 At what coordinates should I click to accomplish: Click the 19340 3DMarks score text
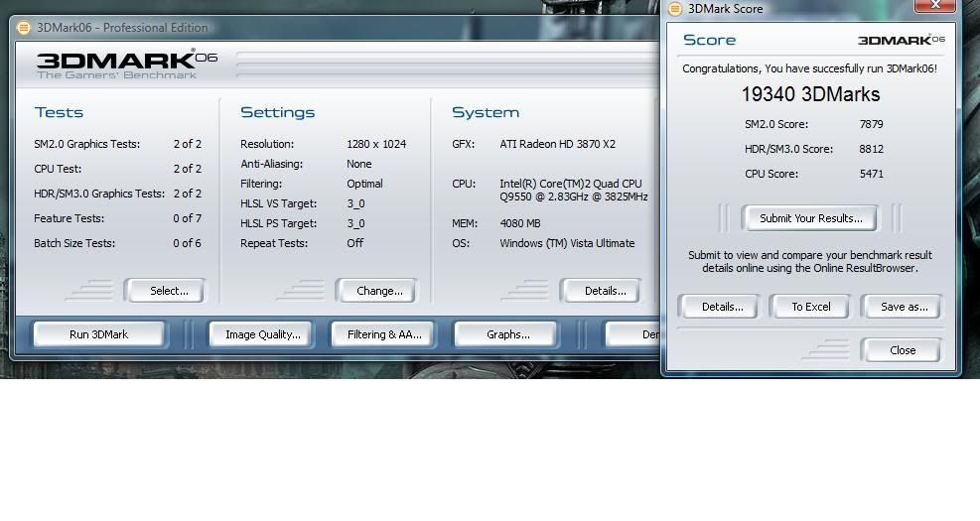click(x=810, y=94)
